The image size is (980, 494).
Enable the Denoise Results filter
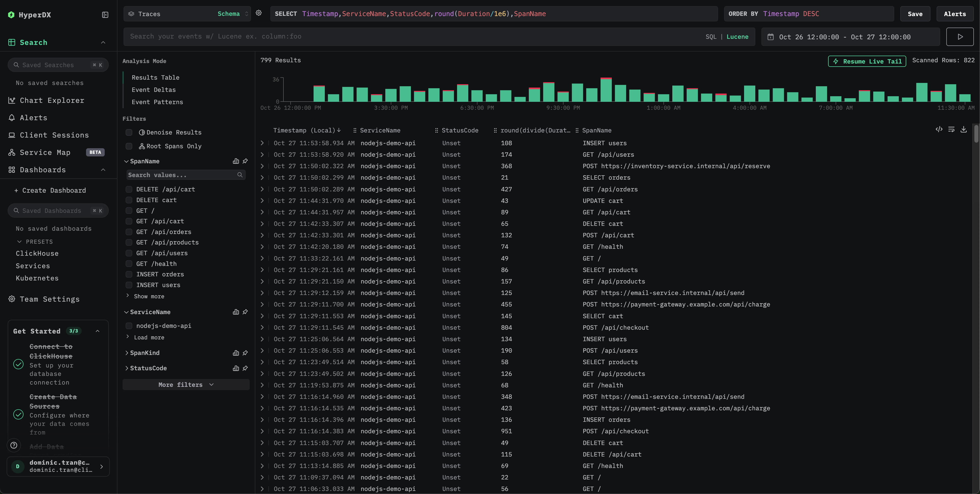click(x=129, y=132)
